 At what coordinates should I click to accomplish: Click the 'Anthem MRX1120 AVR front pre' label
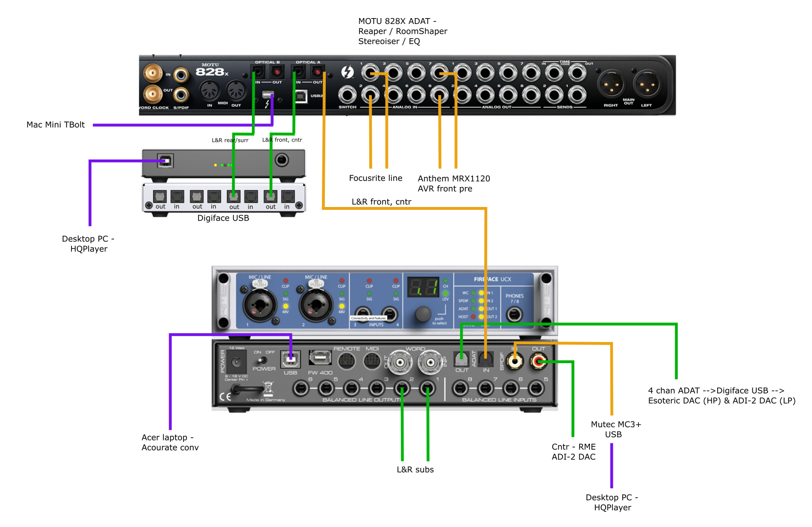coord(453,183)
